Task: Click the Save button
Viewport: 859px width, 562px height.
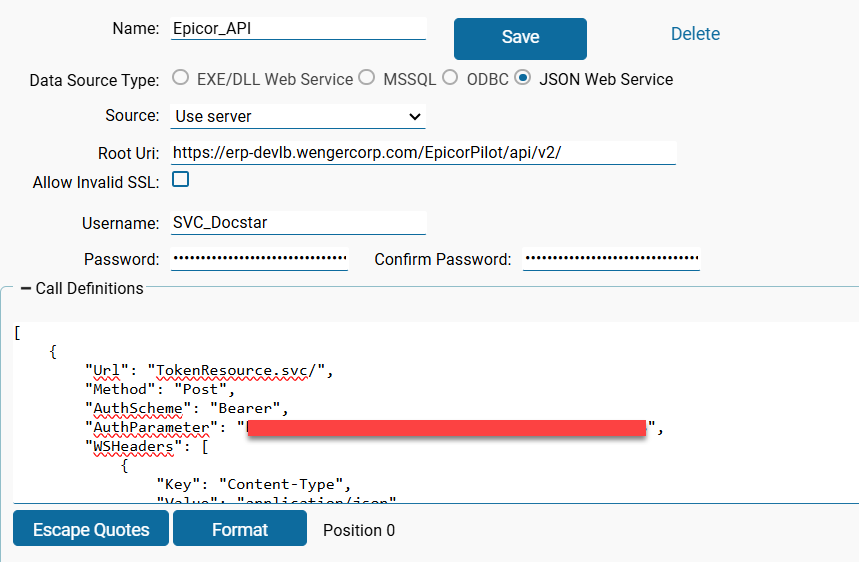Action: [x=520, y=38]
